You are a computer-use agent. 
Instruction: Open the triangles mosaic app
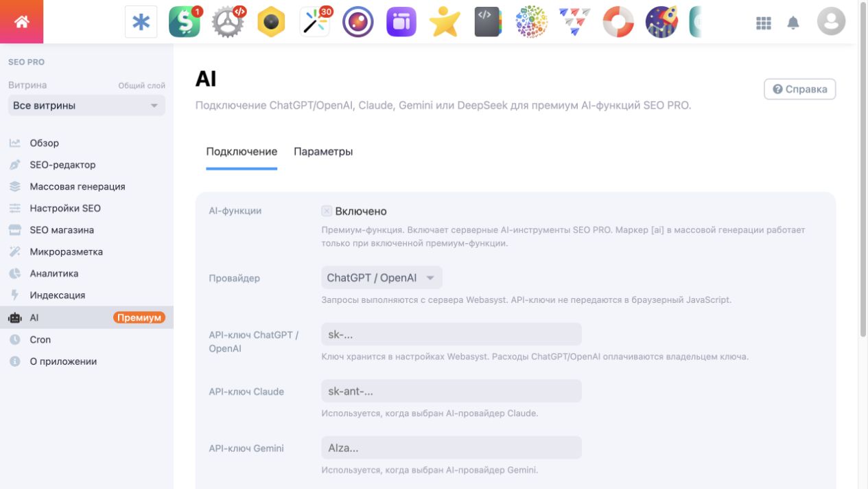[x=574, y=22]
